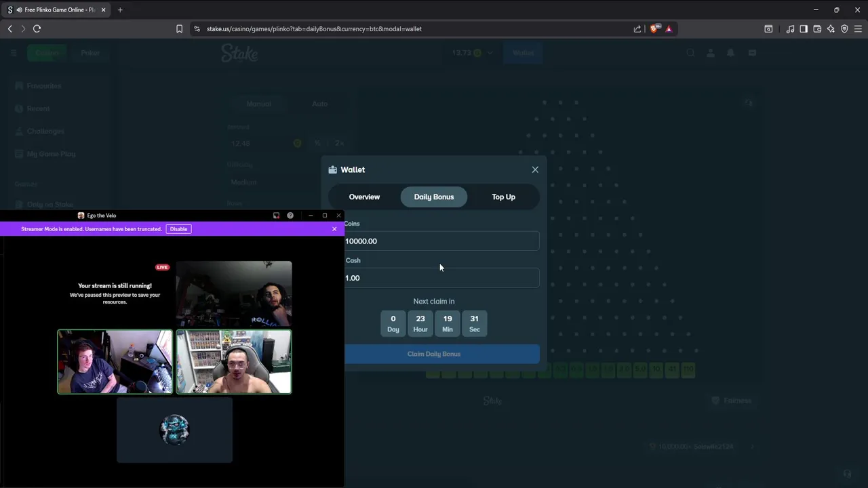The image size is (868, 488).
Task: Open a new browser tab
Action: click(120, 9)
